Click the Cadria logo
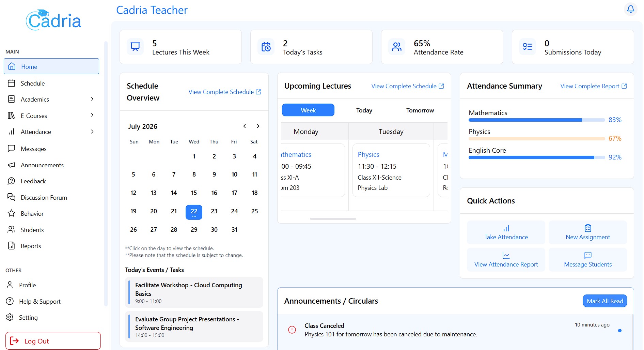 point(53,20)
